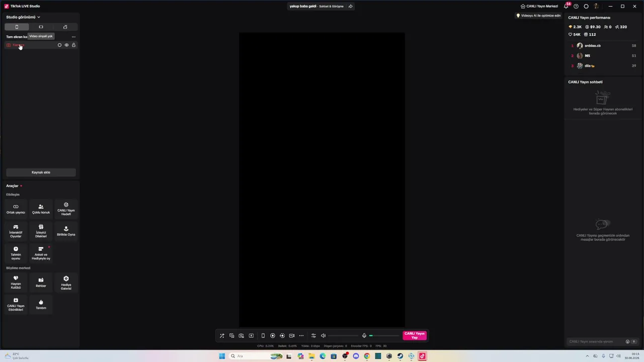644x362 pixels.
Task: Open the Rehber tool
Action: click(x=41, y=282)
